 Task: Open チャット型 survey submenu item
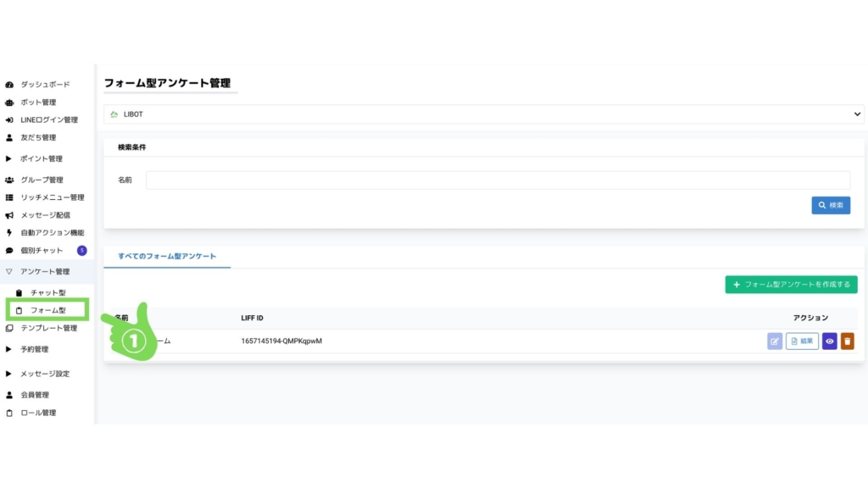click(x=47, y=292)
